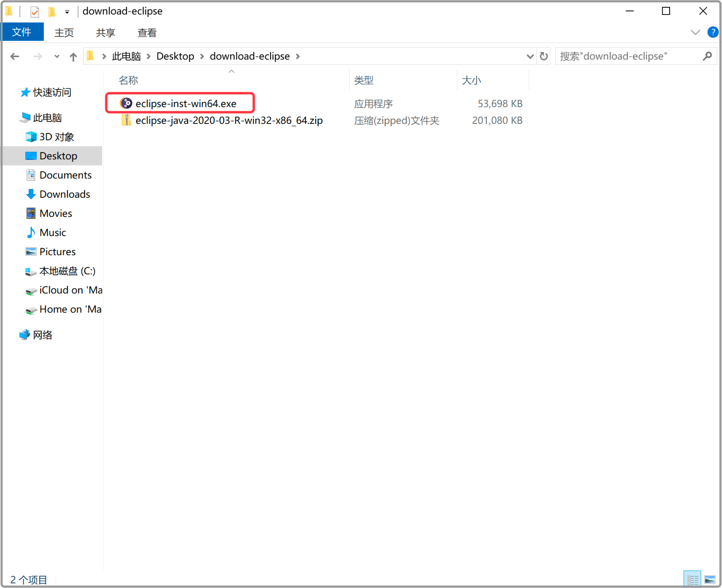The width and height of the screenshot is (722, 588).
Task: Click the 201,080 KB size cell
Action: [x=497, y=120]
